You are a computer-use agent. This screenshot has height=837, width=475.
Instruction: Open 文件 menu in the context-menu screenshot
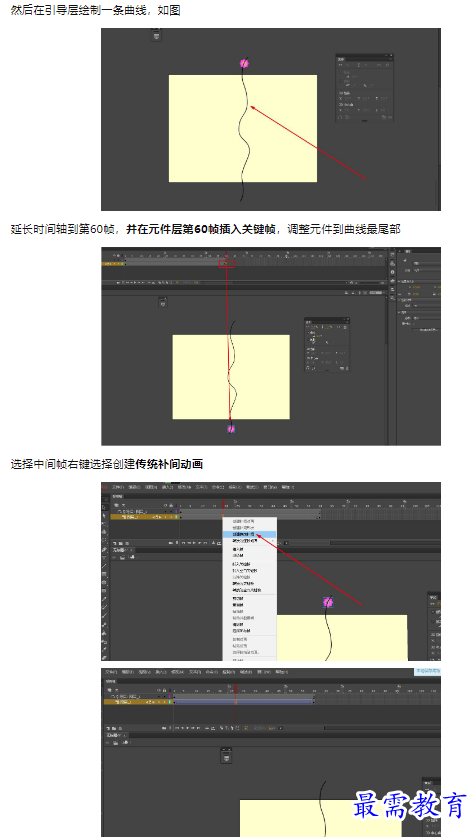(x=118, y=487)
